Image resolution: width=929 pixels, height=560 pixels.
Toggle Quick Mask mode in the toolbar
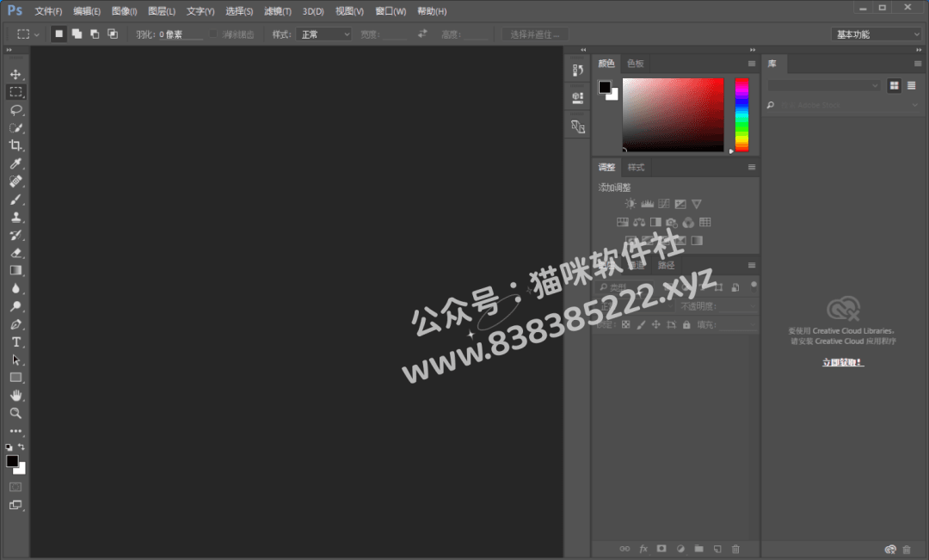pyautogui.click(x=15, y=487)
